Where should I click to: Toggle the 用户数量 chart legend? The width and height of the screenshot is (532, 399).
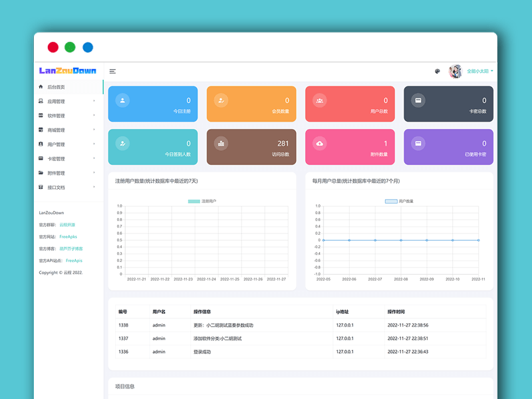point(399,201)
